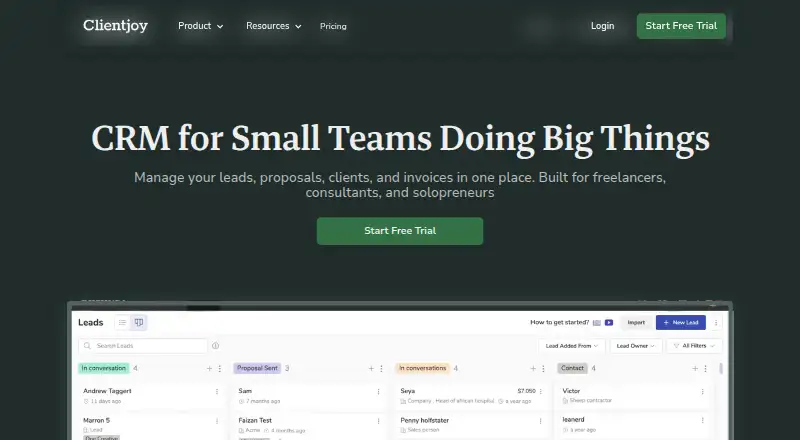Add lead to In conversations column
This screenshot has width=800, height=440.
533,369
